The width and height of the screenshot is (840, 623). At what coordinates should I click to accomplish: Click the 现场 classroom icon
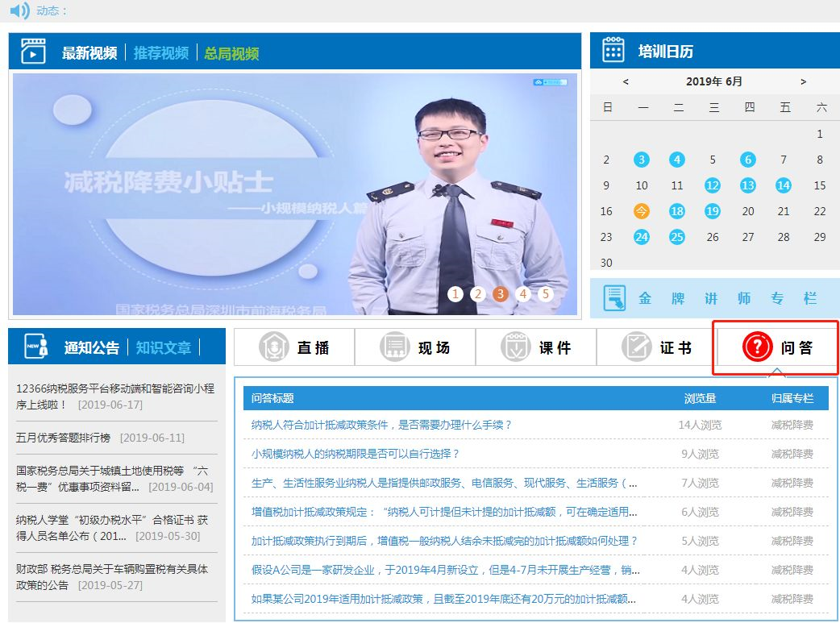394,347
